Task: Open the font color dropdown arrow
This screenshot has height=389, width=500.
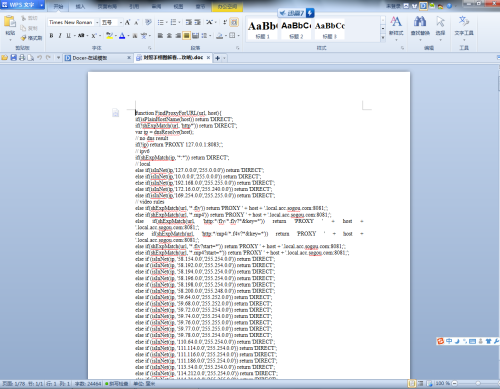Action: 128,35
